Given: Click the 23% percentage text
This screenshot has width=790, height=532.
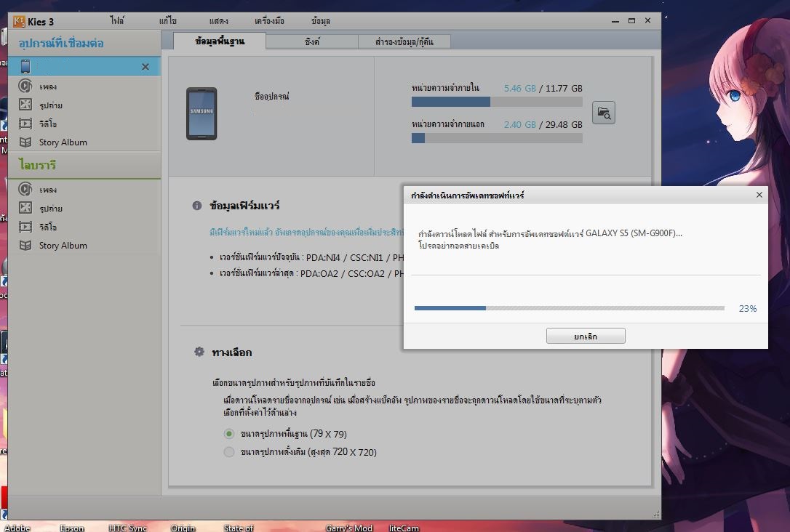Looking at the screenshot, I should 748,309.
